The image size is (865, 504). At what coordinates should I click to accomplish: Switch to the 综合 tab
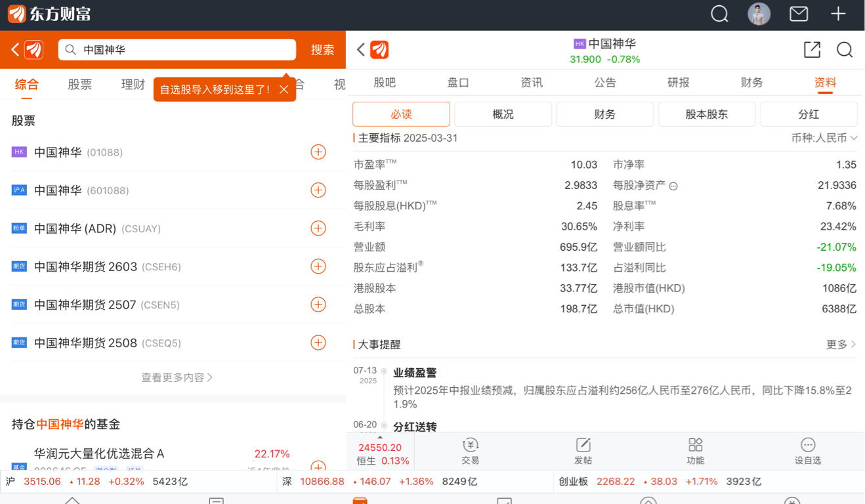click(x=27, y=85)
